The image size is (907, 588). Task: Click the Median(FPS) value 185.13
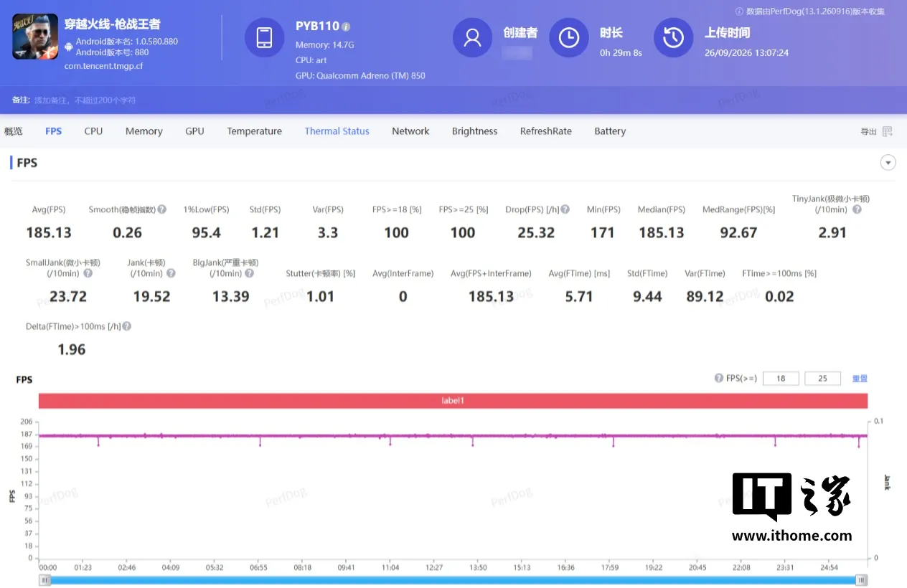[662, 232]
